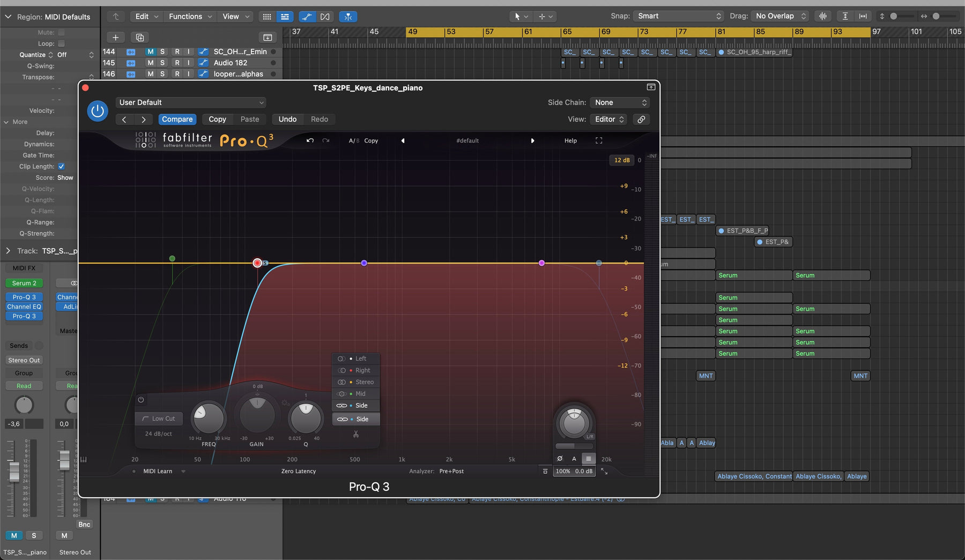Expand the Track TSP_S disclosure triangle
Viewport: 965px width, 560px height.
pos(8,251)
